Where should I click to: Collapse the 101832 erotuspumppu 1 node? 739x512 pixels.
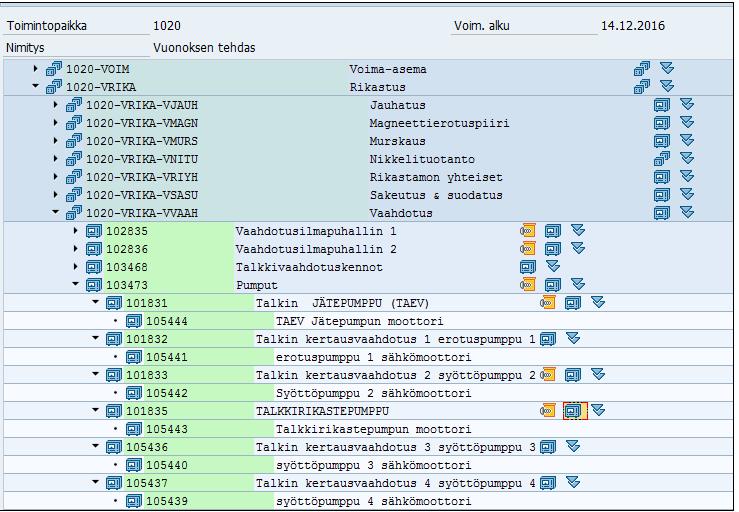point(96,338)
